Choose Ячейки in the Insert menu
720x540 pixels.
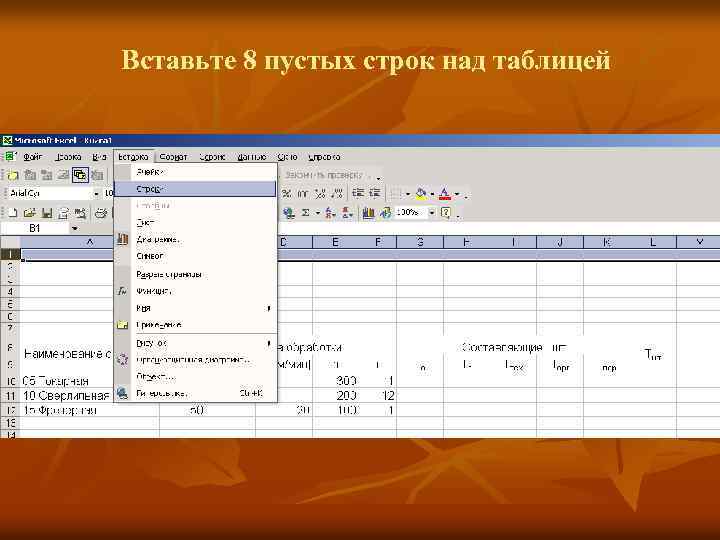coord(195,172)
